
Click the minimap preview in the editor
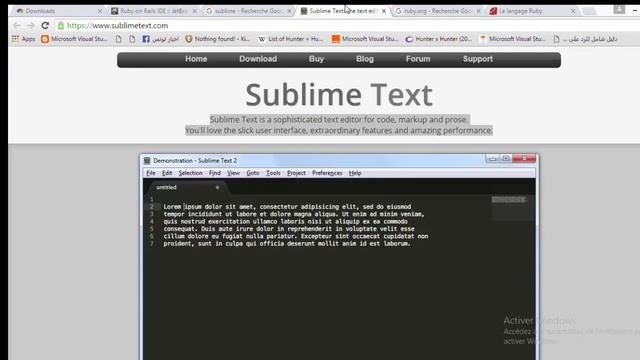[513, 208]
